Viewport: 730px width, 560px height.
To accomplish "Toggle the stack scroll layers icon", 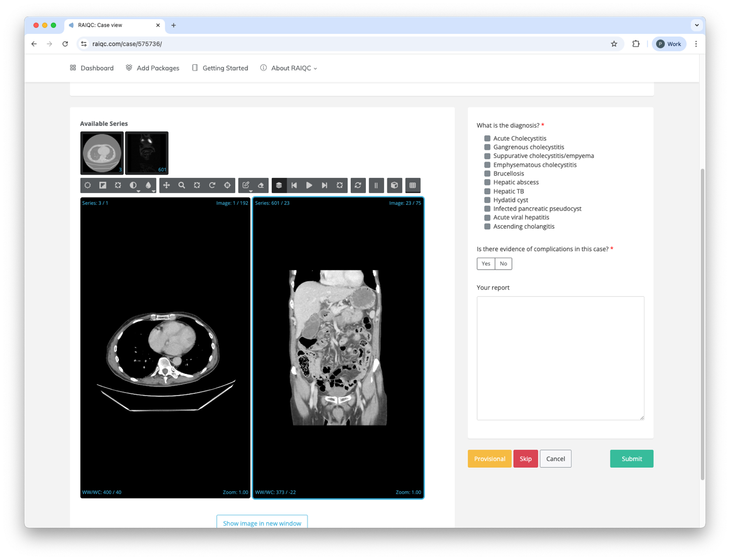I will click(279, 185).
